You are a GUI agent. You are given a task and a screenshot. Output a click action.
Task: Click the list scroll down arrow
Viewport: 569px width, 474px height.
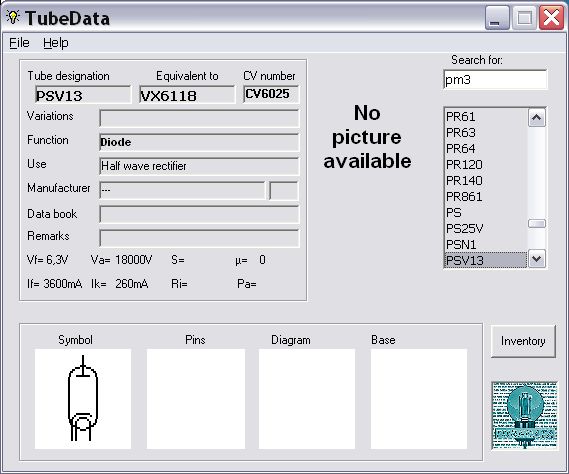(x=537, y=259)
